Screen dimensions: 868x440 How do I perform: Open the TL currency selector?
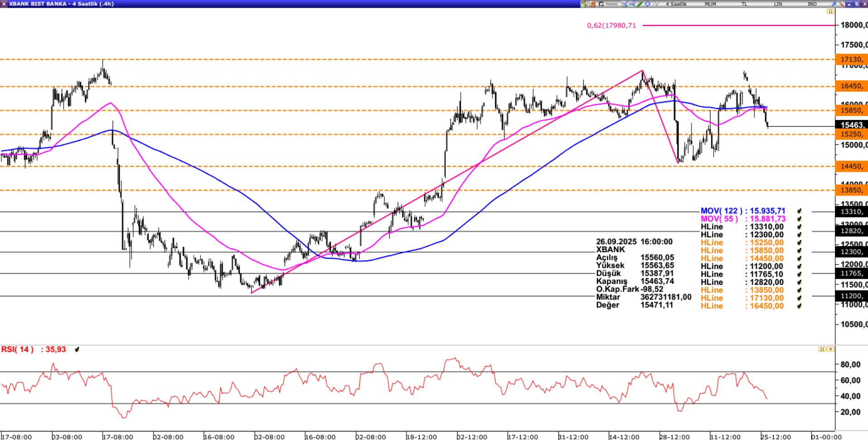[744, 4]
